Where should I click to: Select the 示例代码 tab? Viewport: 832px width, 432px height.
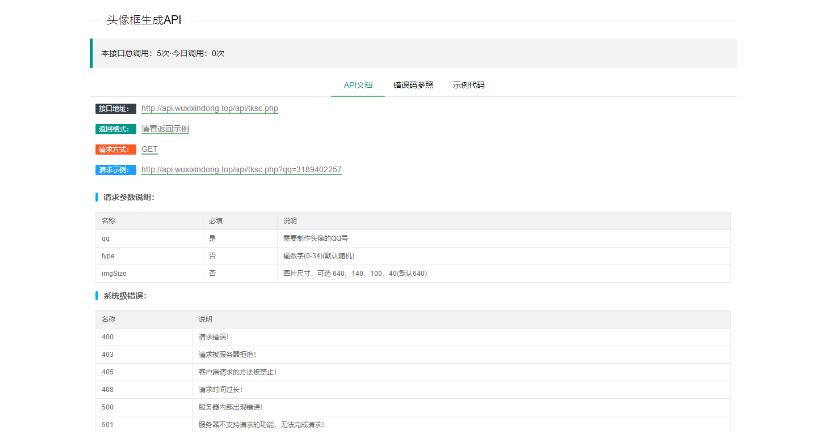tap(468, 85)
